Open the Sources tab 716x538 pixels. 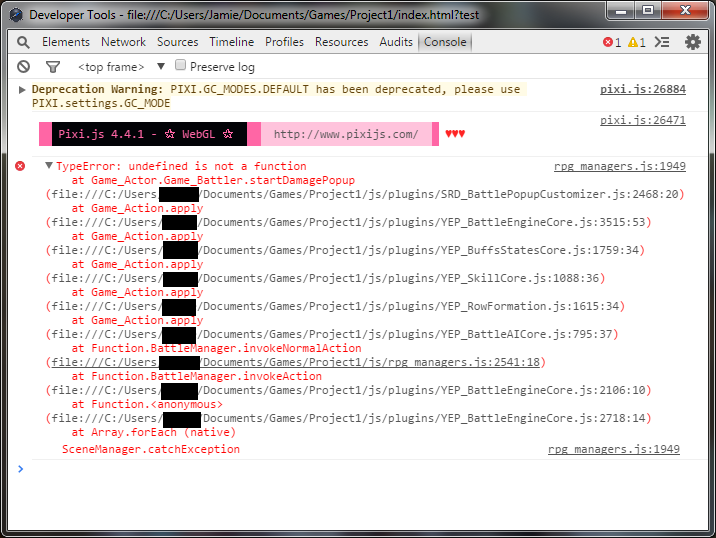178,42
